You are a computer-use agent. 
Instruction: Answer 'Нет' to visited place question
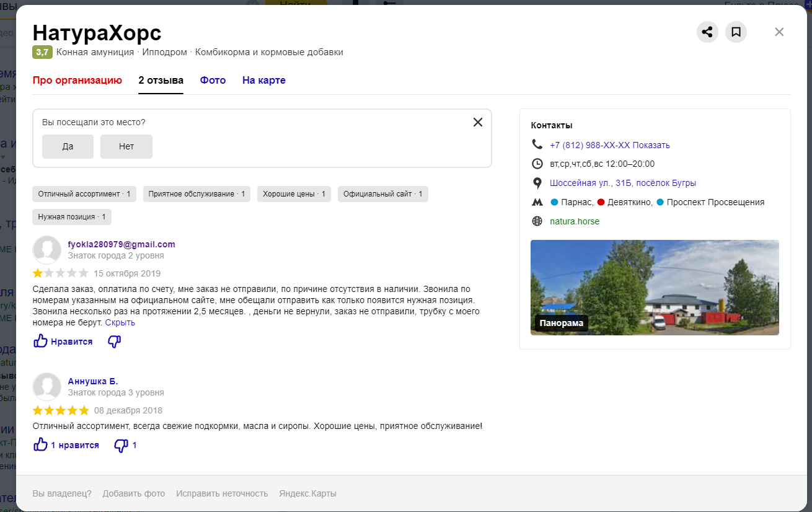[x=126, y=146]
